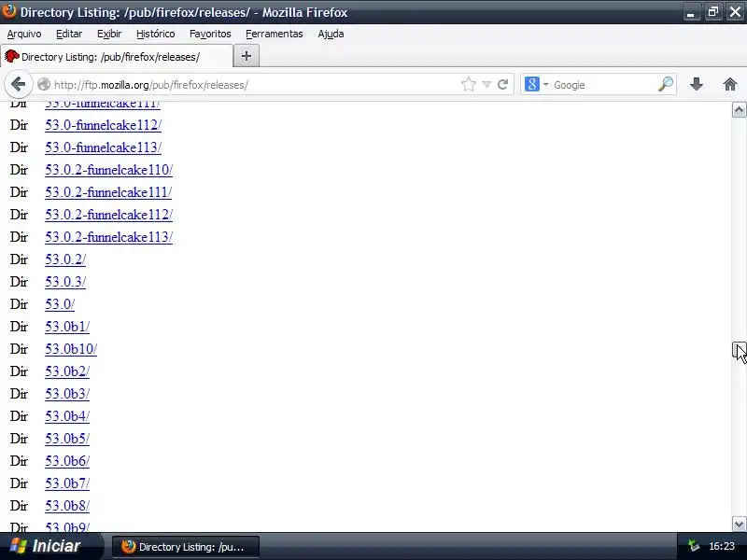Reload the page with the refresh icon

502,85
